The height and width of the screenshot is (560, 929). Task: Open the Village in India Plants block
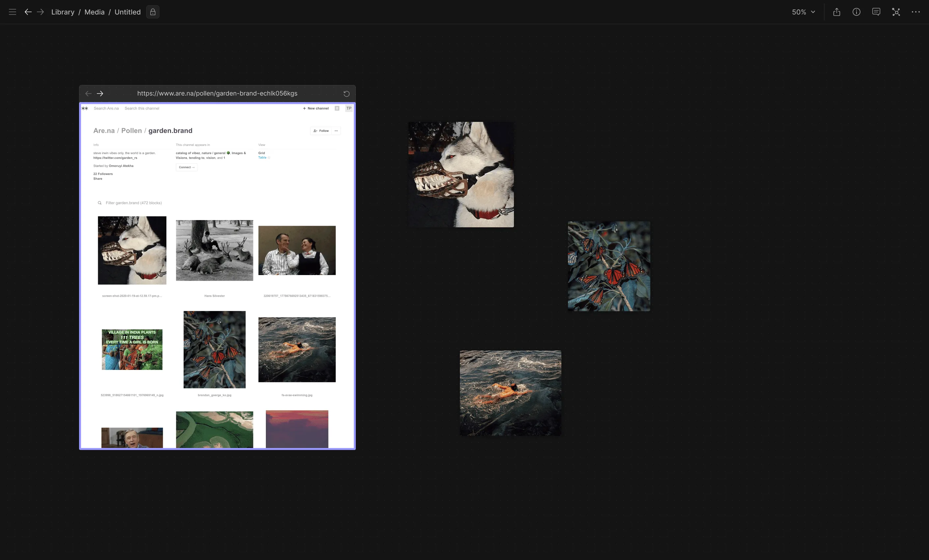(x=132, y=350)
